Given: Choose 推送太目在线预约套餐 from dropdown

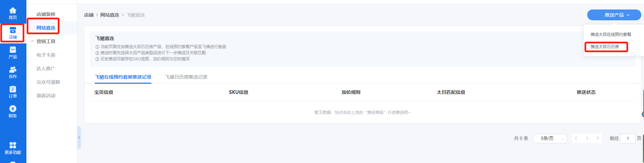Looking at the screenshot, I should [x=611, y=35].
